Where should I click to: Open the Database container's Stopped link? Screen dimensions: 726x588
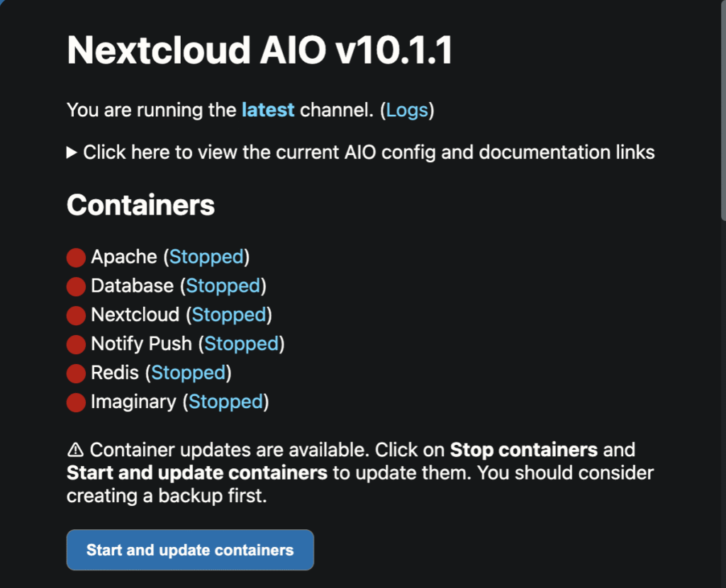coord(223,286)
